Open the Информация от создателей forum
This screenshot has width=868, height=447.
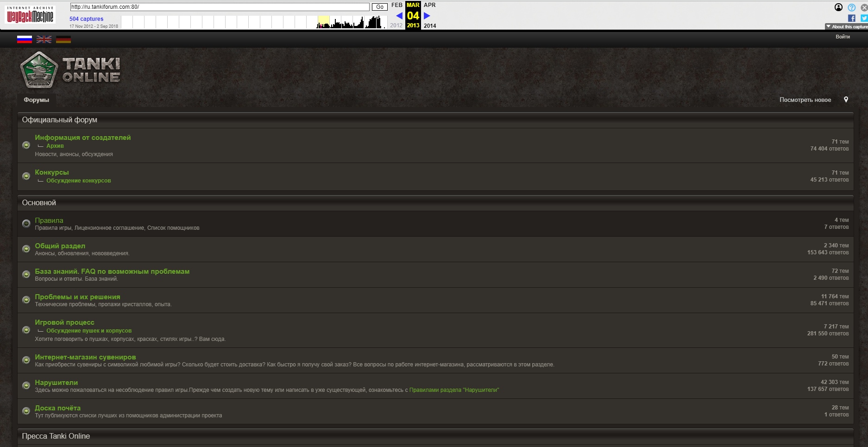pos(83,138)
